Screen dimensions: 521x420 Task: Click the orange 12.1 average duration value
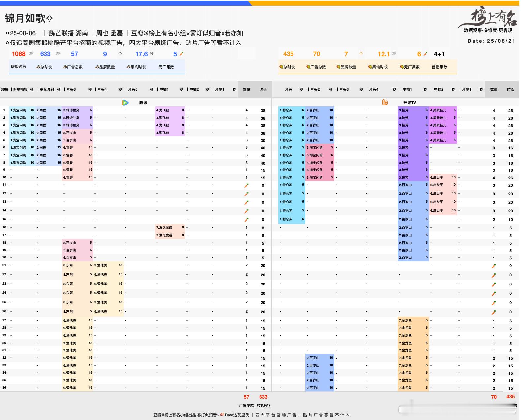coord(384,54)
